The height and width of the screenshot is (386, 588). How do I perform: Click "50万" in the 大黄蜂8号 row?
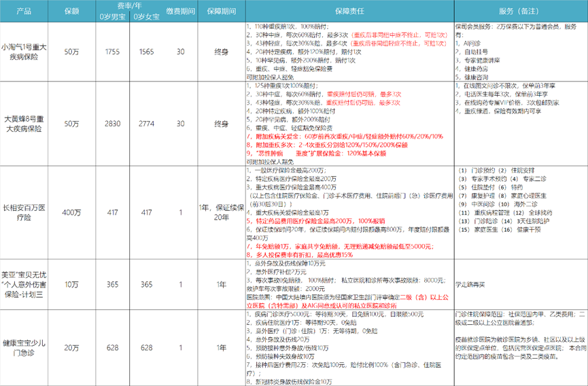click(x=71, y=124)
